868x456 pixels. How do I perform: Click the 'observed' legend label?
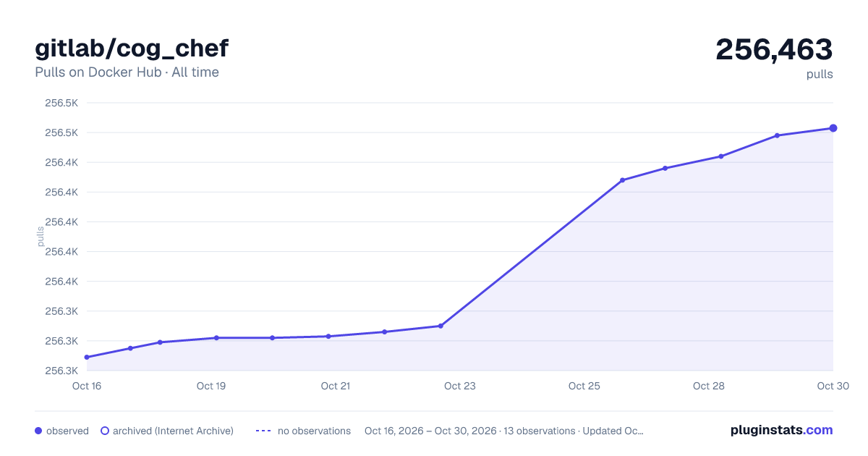pos(67,431)
